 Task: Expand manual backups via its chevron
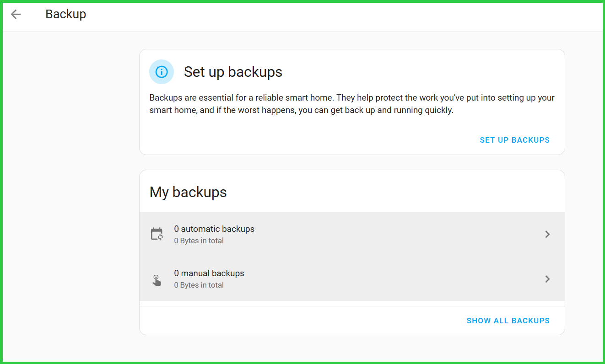click(547, 279)
